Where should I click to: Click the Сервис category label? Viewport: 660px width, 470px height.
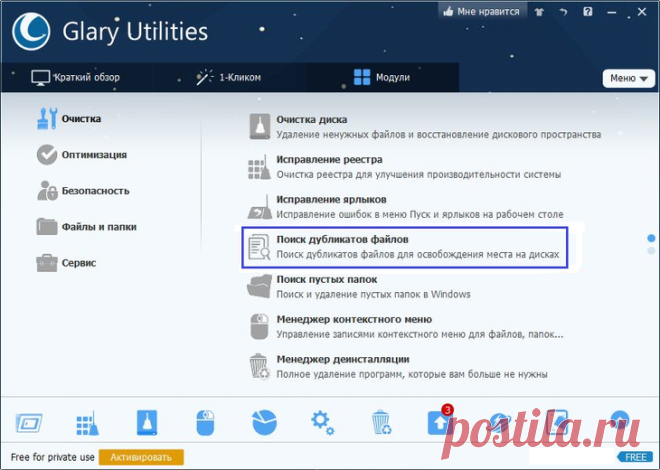click(79, 263)
